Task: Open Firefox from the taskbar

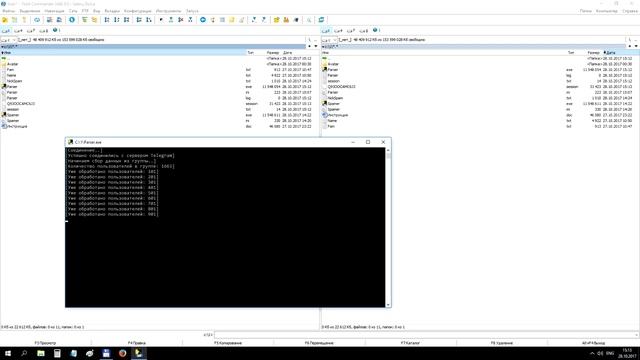Action: (x=122, y=353)
